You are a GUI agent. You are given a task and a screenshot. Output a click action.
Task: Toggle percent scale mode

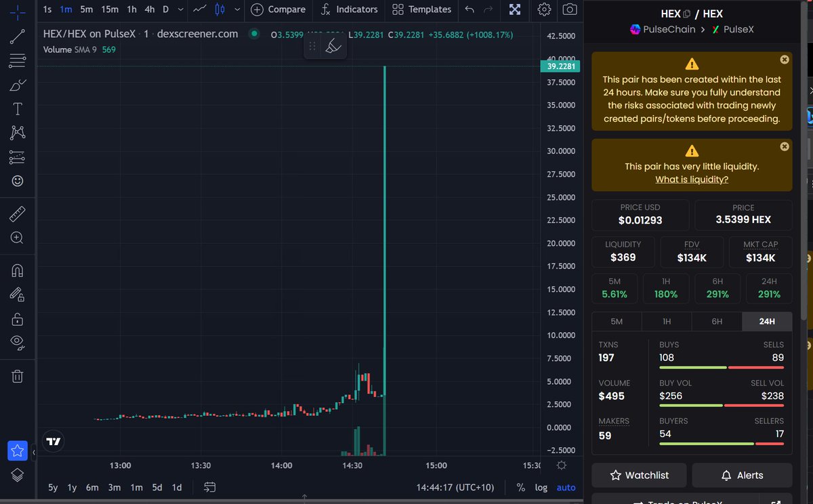tap(520, 487)
